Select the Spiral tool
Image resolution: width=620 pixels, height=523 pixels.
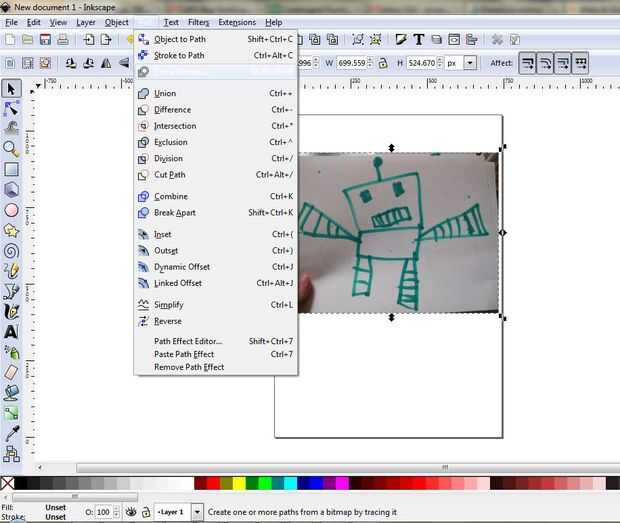point(11,251)
